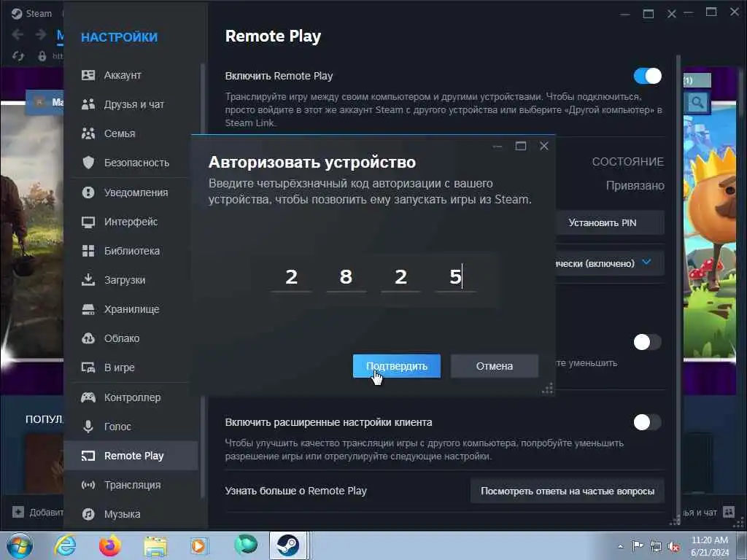
Task: Toggle the switch above расширенные настройки клиента
Action: click(x=648, y=342)
